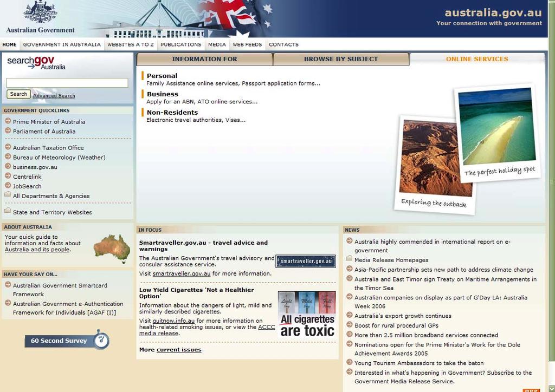This screenshot has height=392, width=555.
Task: Open the Centrelink quicklink
Action: [x=27, y=177]
